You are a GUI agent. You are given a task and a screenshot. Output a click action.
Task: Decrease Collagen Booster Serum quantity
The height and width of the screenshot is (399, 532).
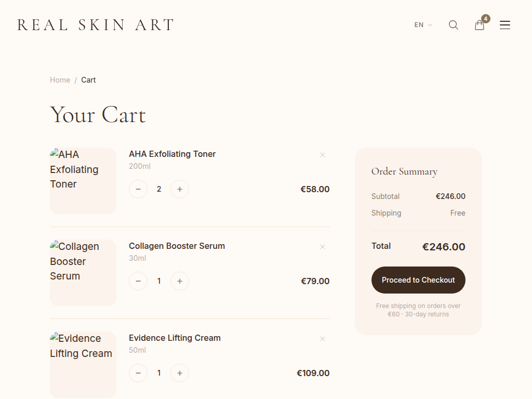point(138,281)
